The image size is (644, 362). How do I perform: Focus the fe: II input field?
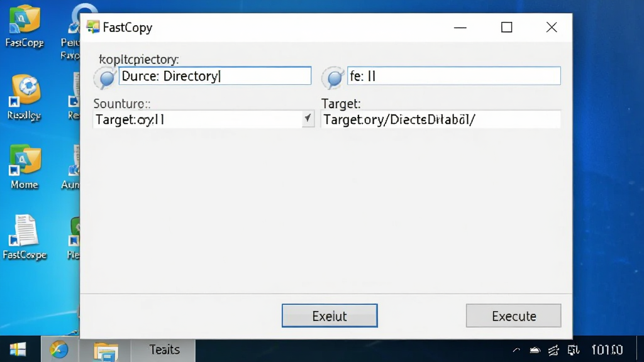click(x=454, y=76)
